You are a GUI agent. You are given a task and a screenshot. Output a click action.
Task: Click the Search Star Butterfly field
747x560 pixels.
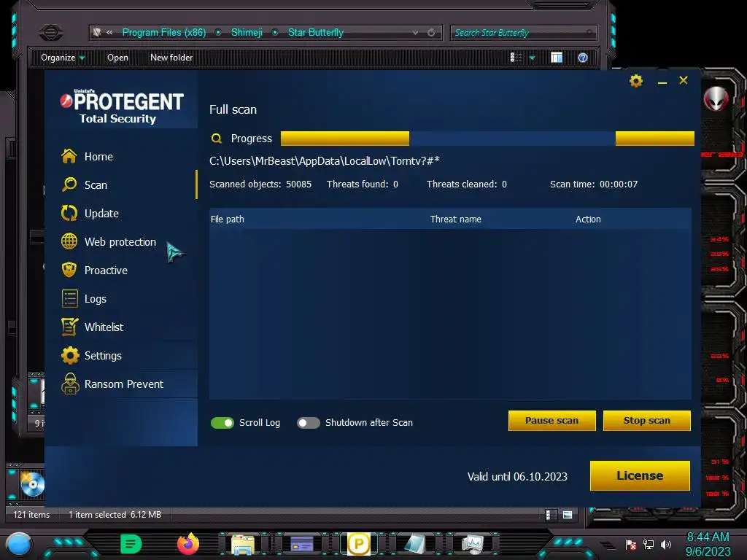523,32
